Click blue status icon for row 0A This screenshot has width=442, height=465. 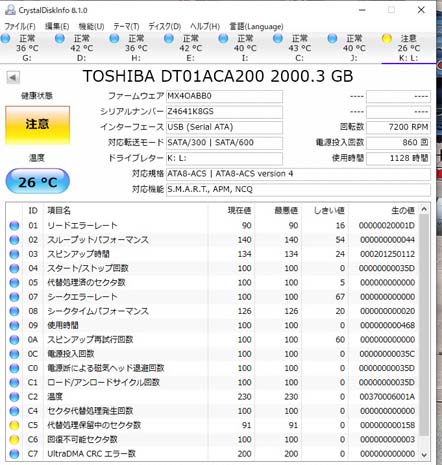pos(14,340)
